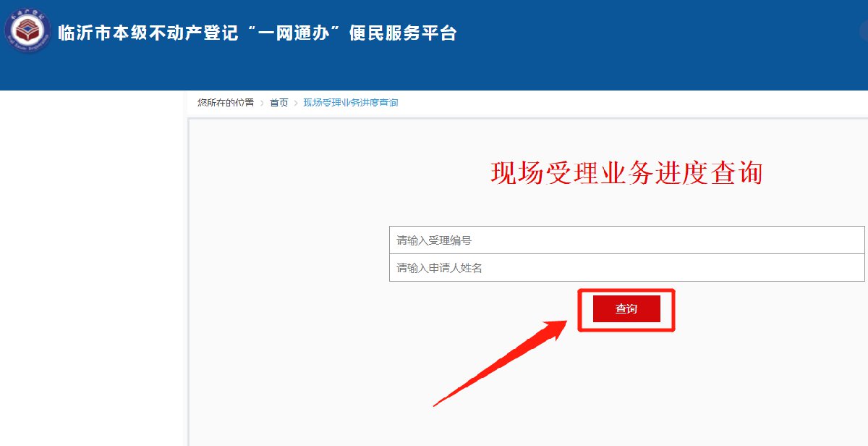Click the red 查询 button
The height and width of the screenshot is (446, 868).
(x=626, y=309)
